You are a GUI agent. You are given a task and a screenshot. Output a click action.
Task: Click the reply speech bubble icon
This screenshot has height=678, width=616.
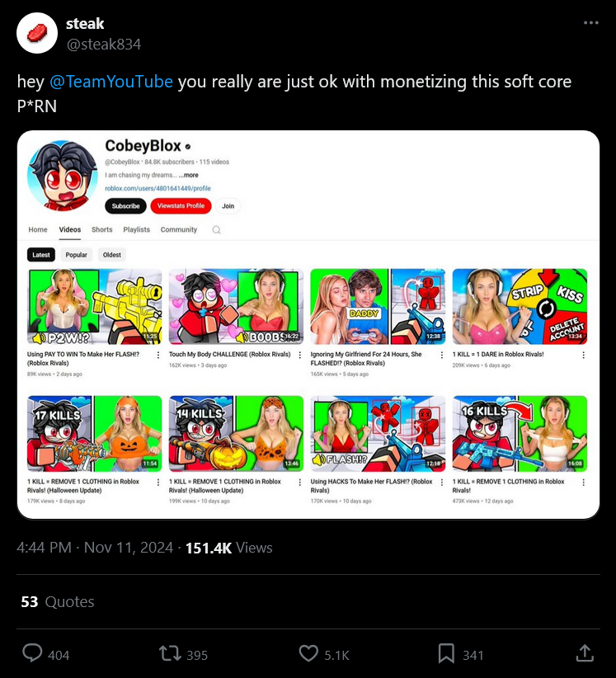pyautogui.click(x=32, y=653)
